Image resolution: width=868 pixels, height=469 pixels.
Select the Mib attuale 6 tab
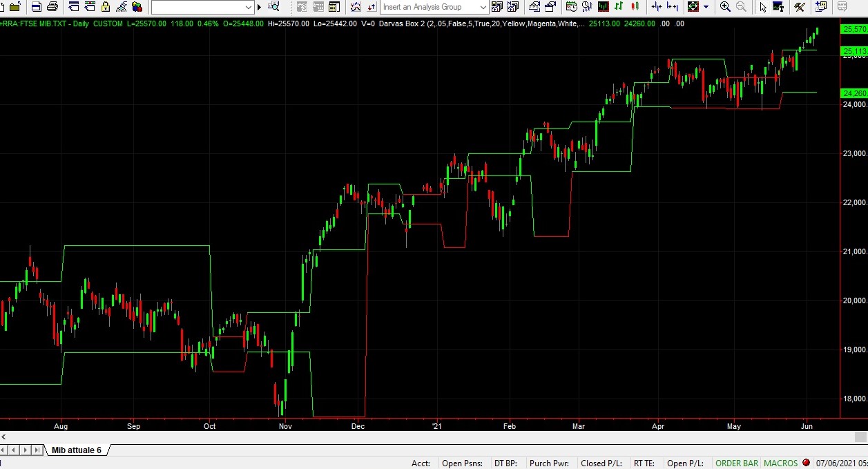click(76, 450)
